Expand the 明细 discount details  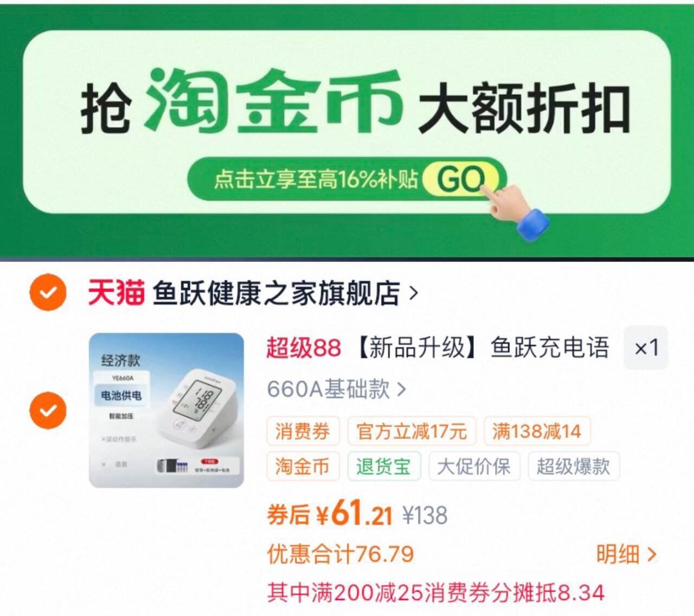626,554
